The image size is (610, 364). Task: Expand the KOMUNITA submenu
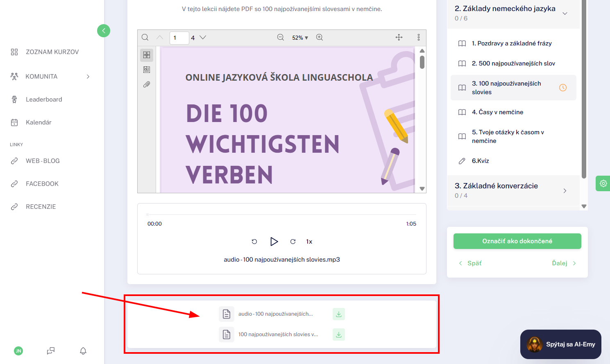pyautogui.click(x=88, y=77)
